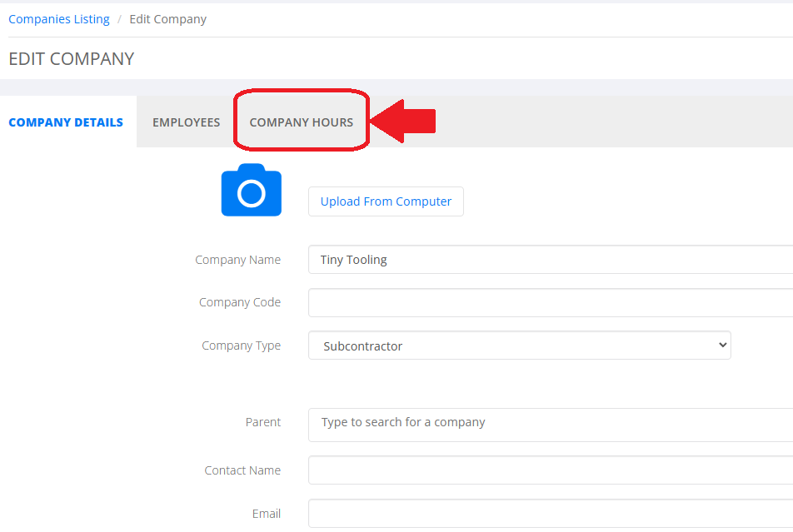Click the Edit Company breadcrumb text
The image size is (793, 532).
[168, 19]
